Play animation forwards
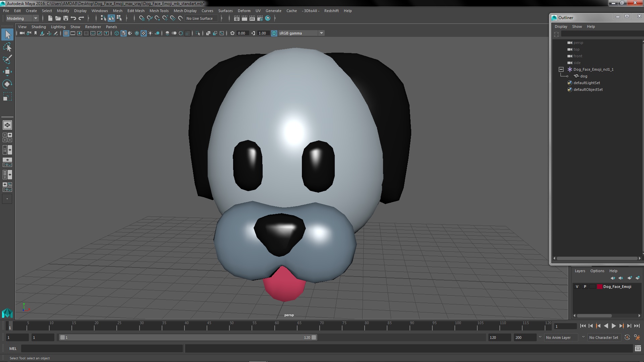The width and height of the screenshot is (644, 362). point(613,326)
